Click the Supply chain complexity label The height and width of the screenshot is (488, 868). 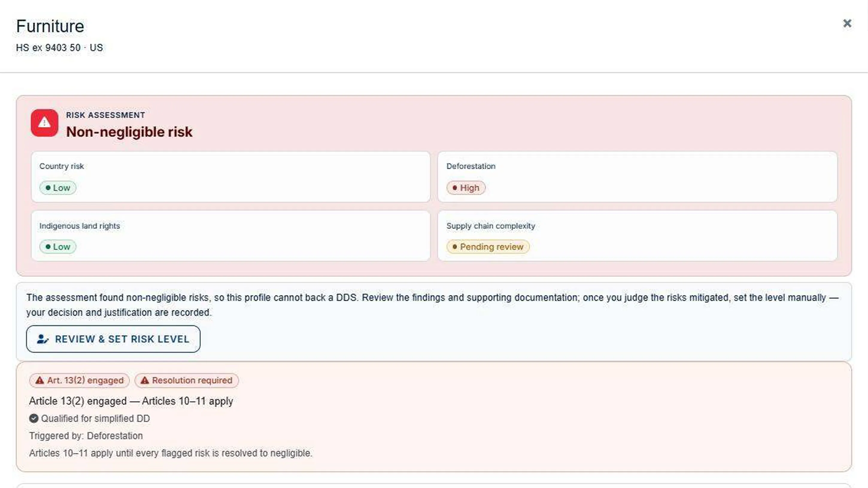(491, 226)
